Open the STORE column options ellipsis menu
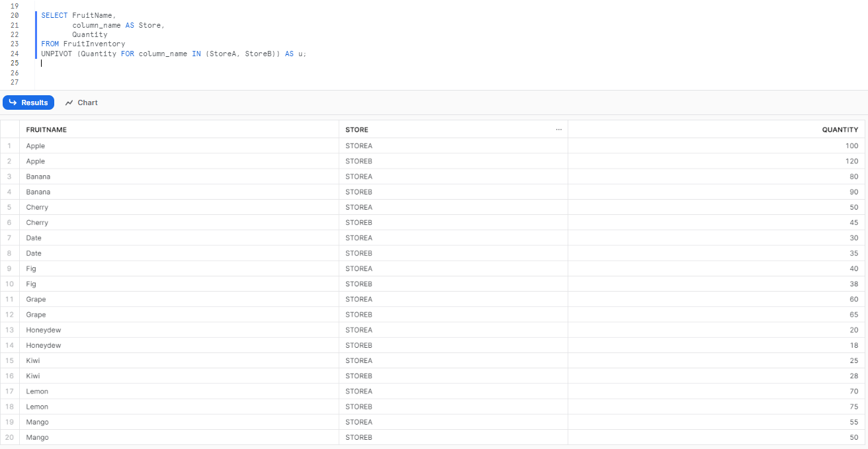This screenshot has height=449, width=868. [x=559, y=129]
